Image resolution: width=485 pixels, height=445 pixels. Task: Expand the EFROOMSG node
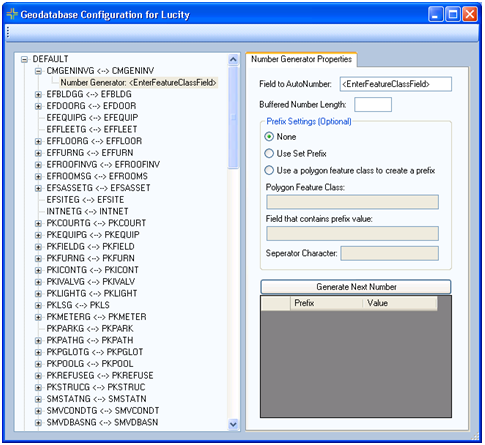pyautogui.click(x=38, y=176)
